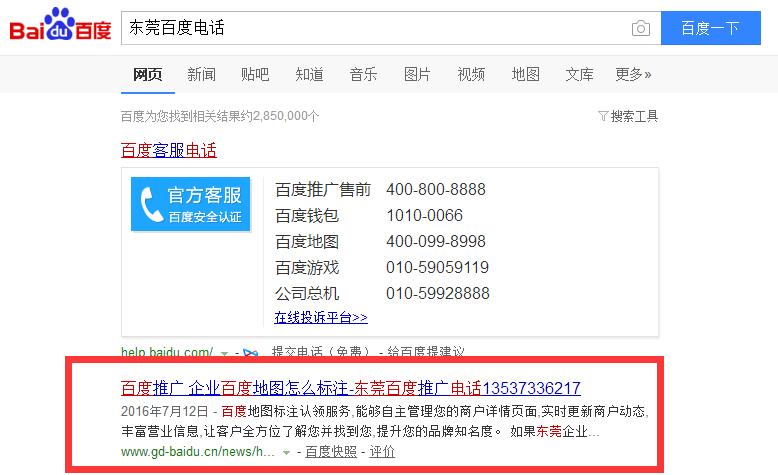Focus search box containing 东莞百度电话

[370, 28]
